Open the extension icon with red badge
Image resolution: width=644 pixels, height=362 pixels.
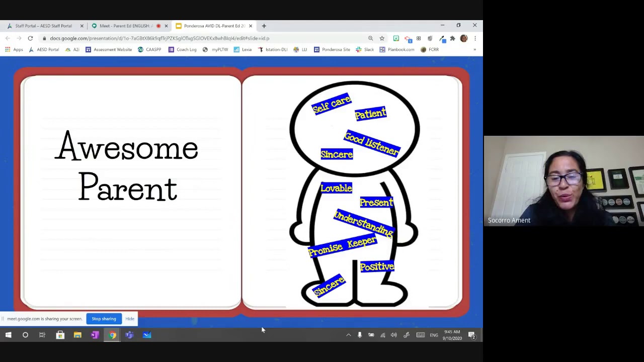408,38
